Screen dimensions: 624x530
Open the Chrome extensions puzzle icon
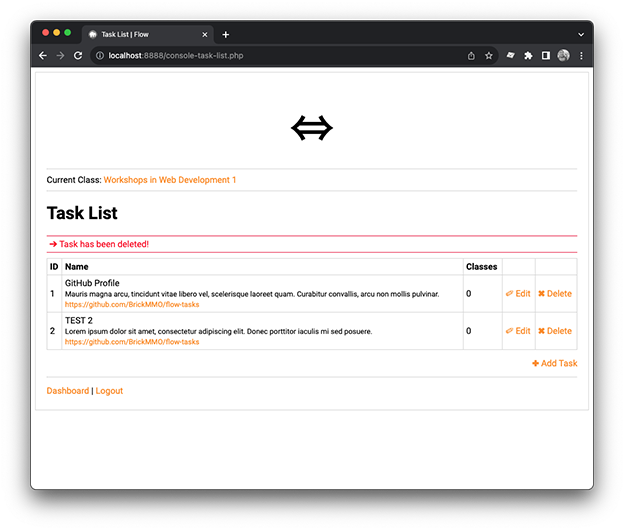pyautogui.click(x=528, y=56)
